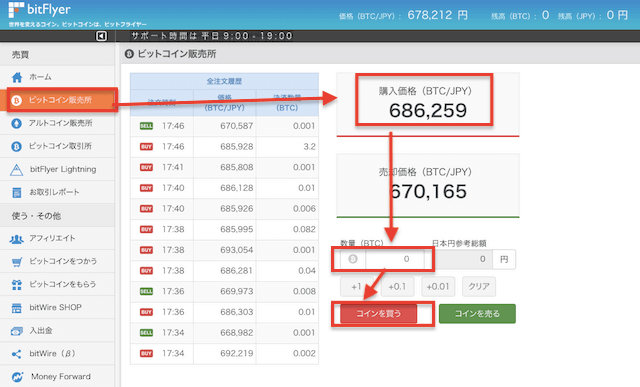Open ビットコイン取引所 in the sidebar
The image size is (640, 387).
tap(57, 146)
